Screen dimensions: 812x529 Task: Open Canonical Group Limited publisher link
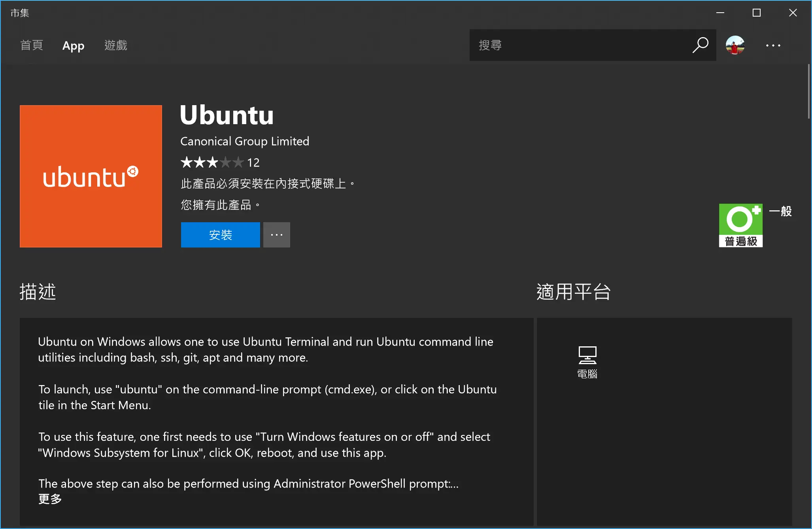(245, 141)
